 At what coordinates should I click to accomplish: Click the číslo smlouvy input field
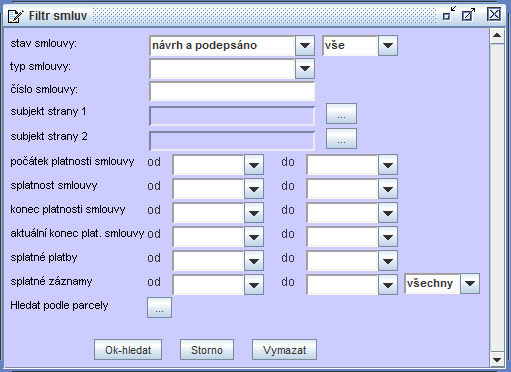coord(232,91)
